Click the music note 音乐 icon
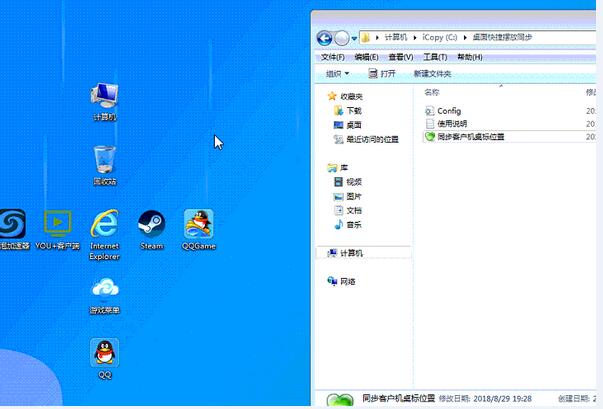Screen dimensions: 603x409 (338, 224)
